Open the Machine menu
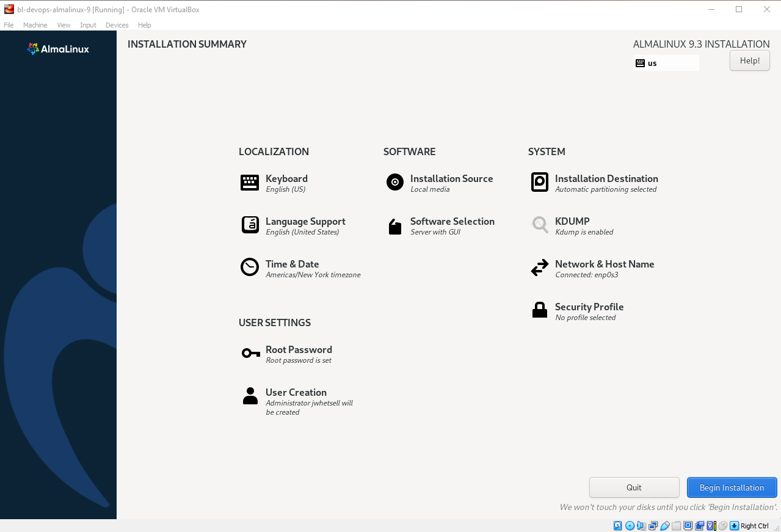 35,25
